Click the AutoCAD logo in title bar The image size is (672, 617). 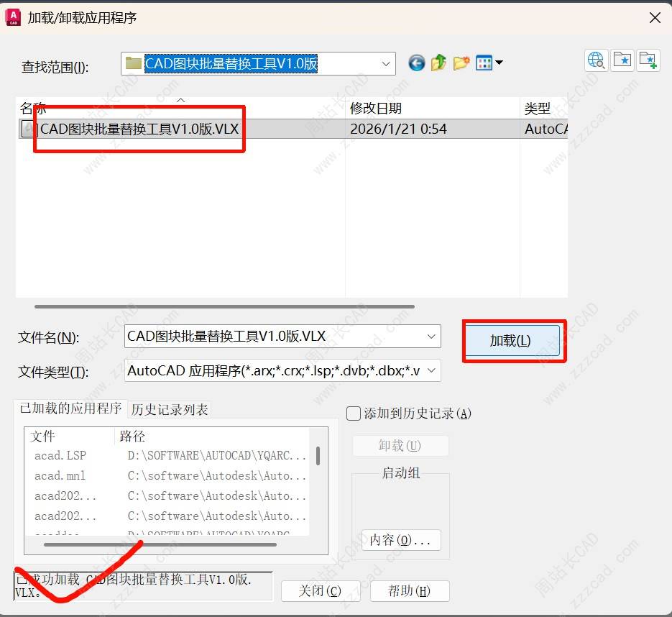click(12, 17)
